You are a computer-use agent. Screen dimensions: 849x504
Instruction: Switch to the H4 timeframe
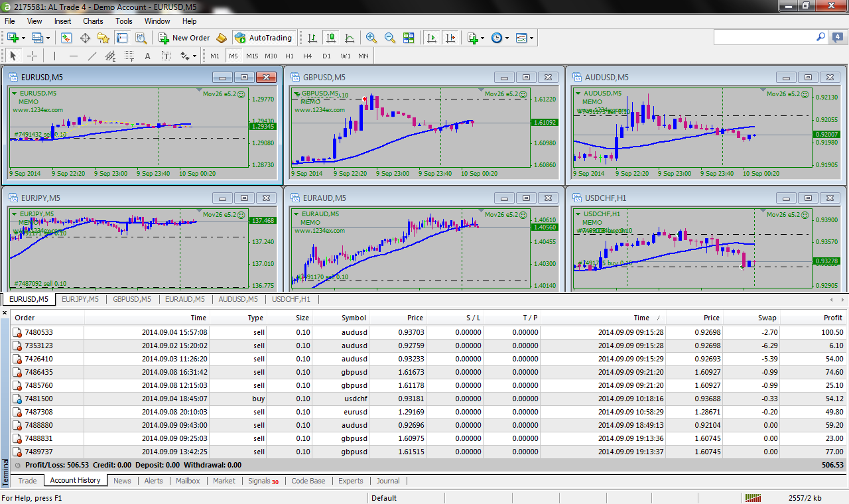308,56
